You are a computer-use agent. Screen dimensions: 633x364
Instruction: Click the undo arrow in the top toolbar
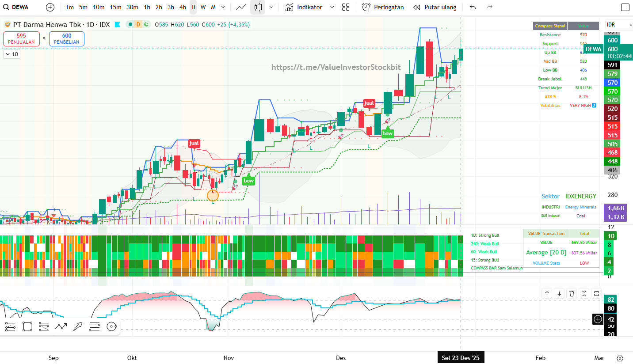point(473,7)
